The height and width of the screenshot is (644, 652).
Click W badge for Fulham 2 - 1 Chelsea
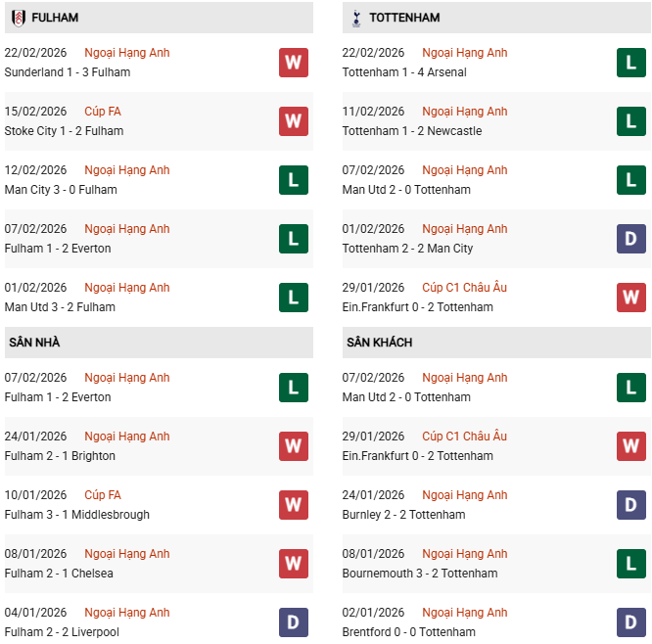293,564
